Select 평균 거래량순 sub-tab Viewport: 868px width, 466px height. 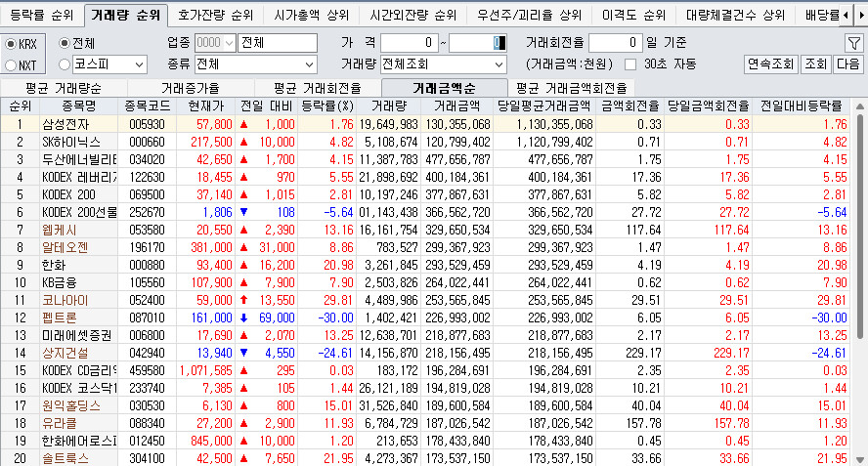pyautogui.click(x=64, y=88)
